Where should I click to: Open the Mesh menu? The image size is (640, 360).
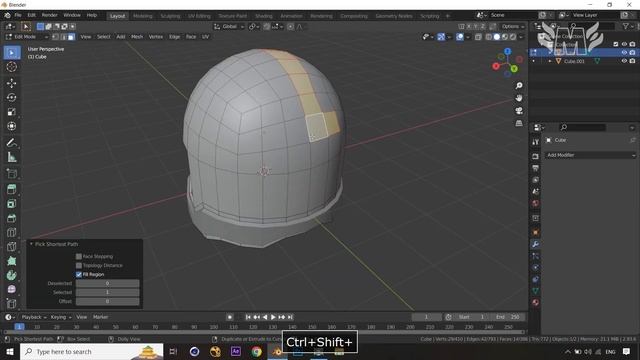pyautogui.click(x=137, y=37)
